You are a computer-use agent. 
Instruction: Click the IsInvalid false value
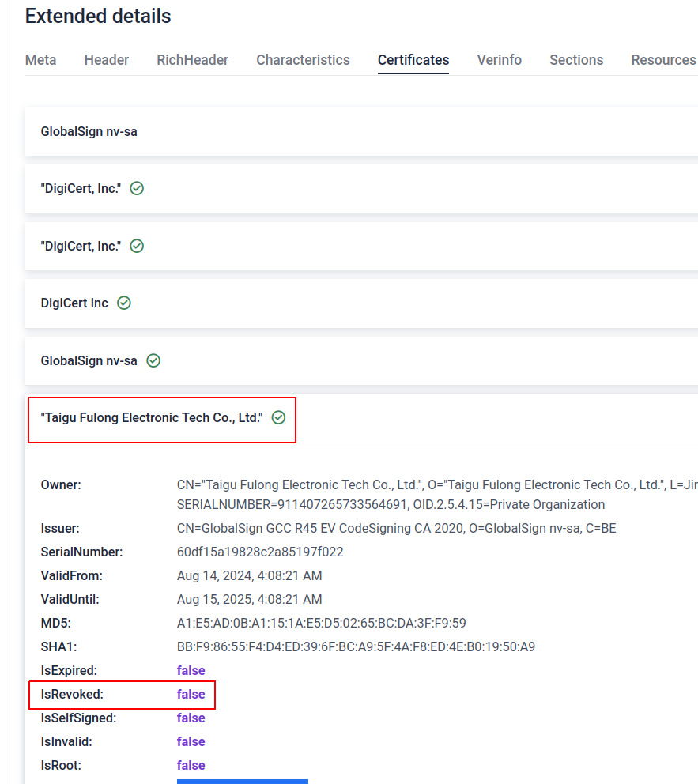tap(191, 741)
